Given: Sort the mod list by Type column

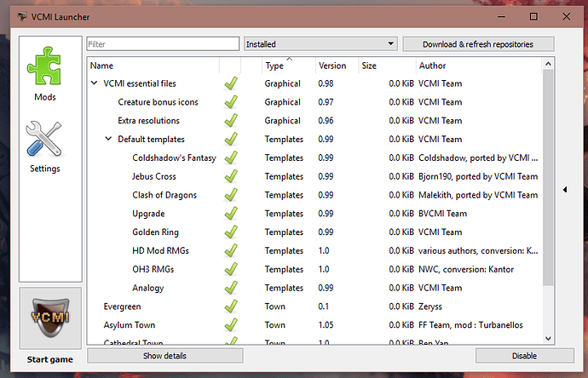Looking at the screenshot, I should tap(289, 66).
